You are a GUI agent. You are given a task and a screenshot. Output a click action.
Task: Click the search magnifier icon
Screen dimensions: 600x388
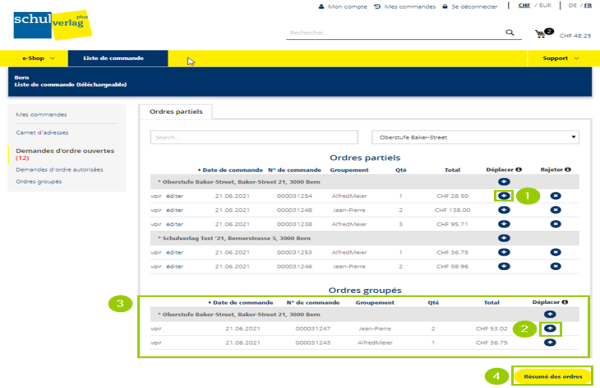coord(510,33)
